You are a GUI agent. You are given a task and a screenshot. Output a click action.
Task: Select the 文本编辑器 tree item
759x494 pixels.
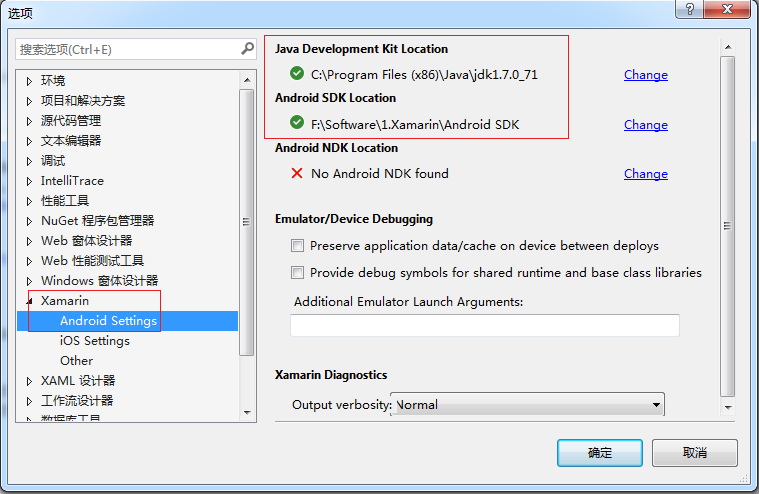[x=71, y=141]
